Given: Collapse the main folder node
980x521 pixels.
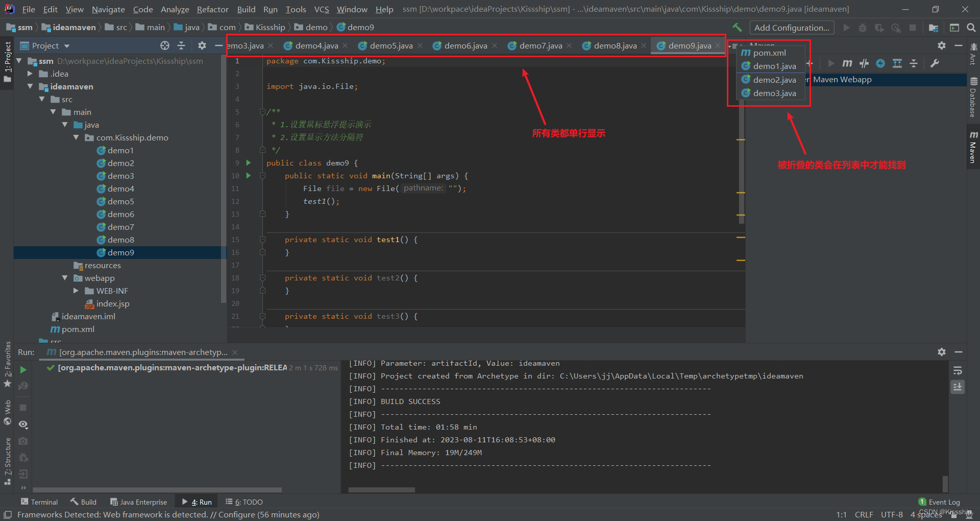Looking at the screenshot, I should 54,112.
